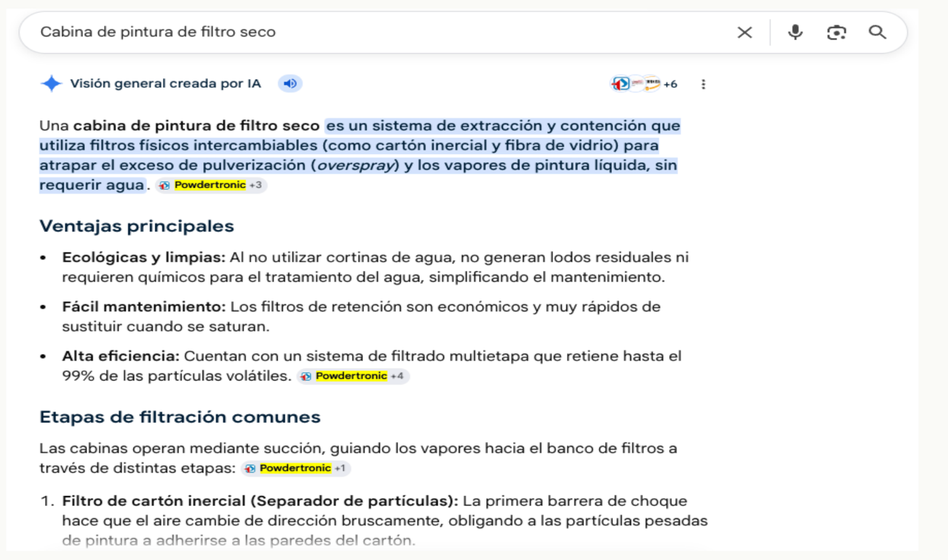Click the bold 'cabina de pintura de filtro seco' text
The width and height of the screenshot is (948, 560).
coord(197,126)
